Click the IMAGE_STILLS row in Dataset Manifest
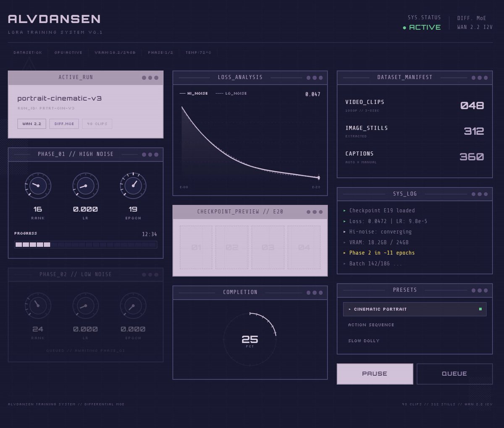 click(415, 131)
